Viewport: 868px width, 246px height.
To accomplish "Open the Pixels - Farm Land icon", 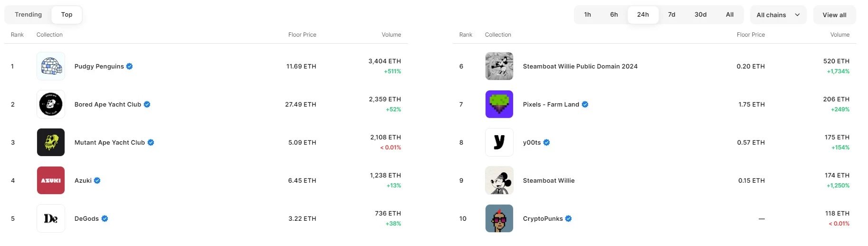I will 499,104.
